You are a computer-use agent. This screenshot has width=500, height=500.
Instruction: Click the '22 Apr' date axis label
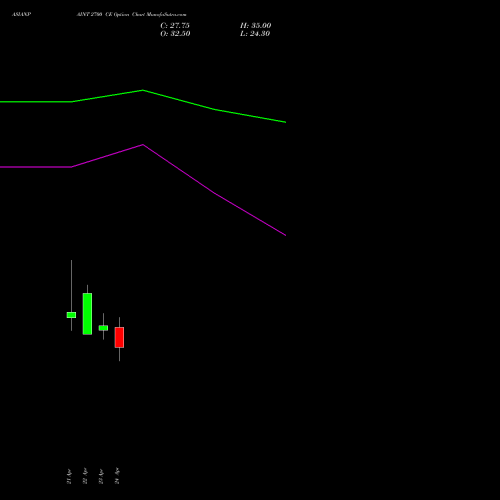click(85, 476)
